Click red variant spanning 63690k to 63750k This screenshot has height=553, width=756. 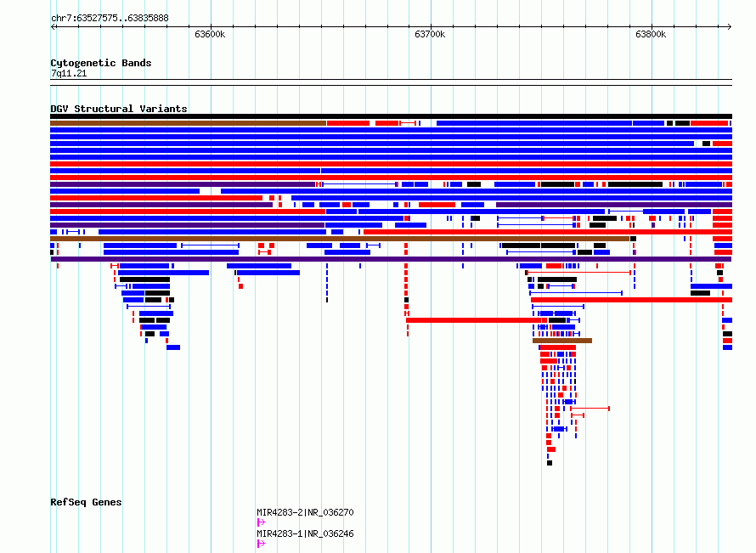[x=473, y=320]
